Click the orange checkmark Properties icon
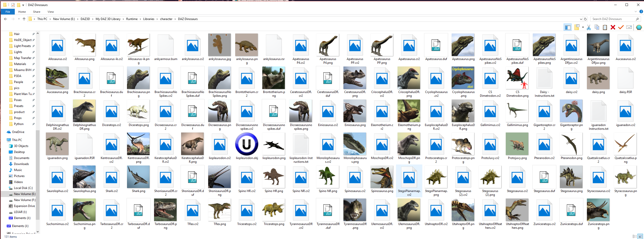 (621, 27)
